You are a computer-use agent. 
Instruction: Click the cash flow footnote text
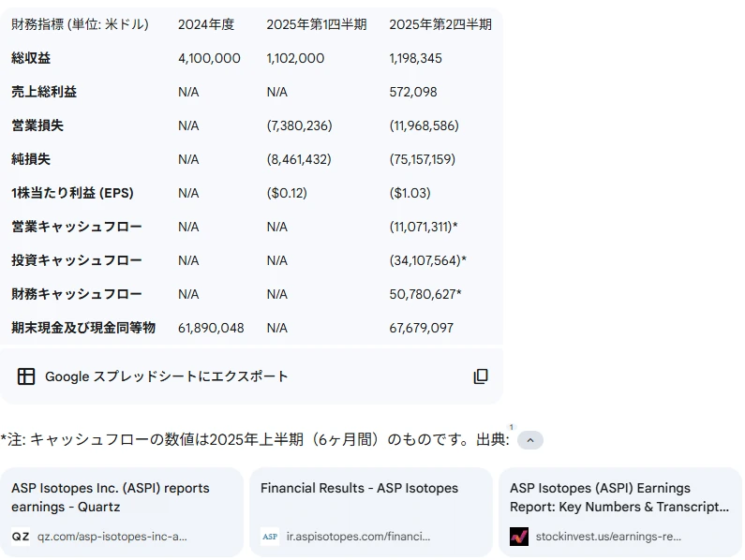255,440
